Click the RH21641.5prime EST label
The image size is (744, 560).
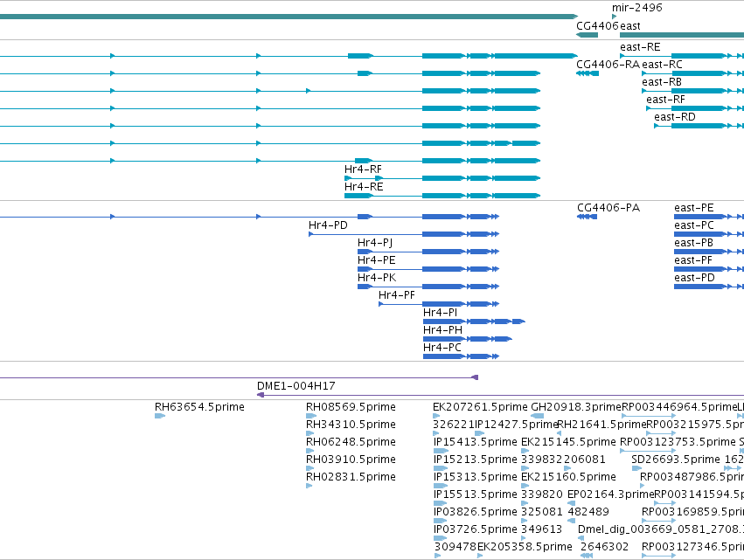coord(601,425)
